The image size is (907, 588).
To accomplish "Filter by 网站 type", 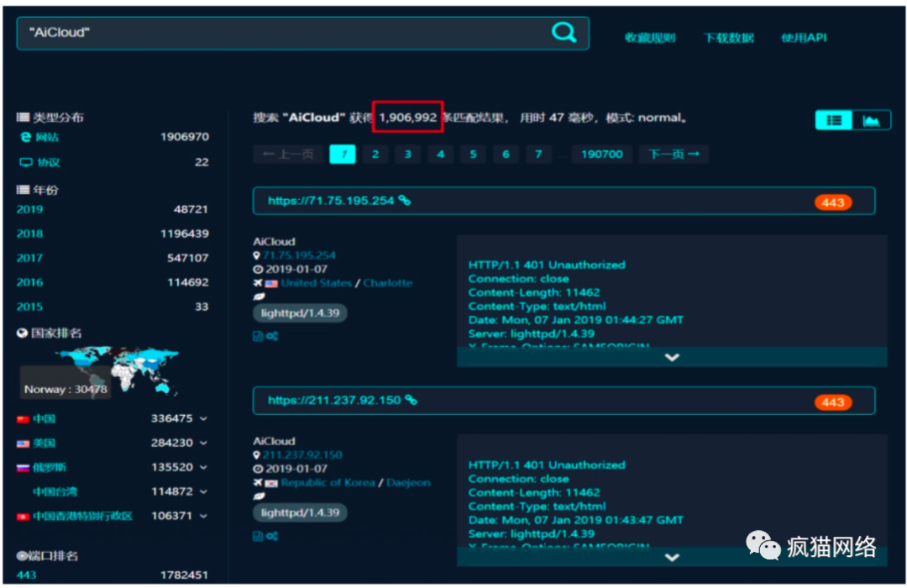I will [47, 137].
